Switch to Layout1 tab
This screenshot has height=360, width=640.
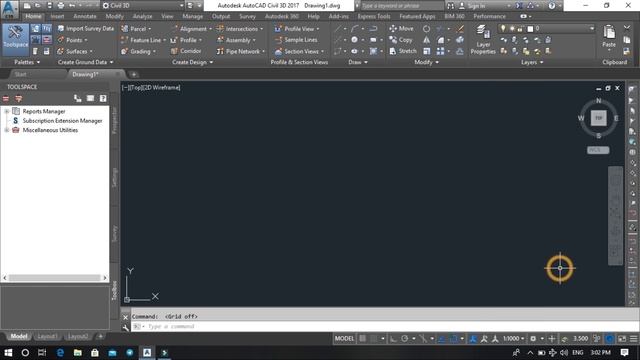tap(47, 336)
